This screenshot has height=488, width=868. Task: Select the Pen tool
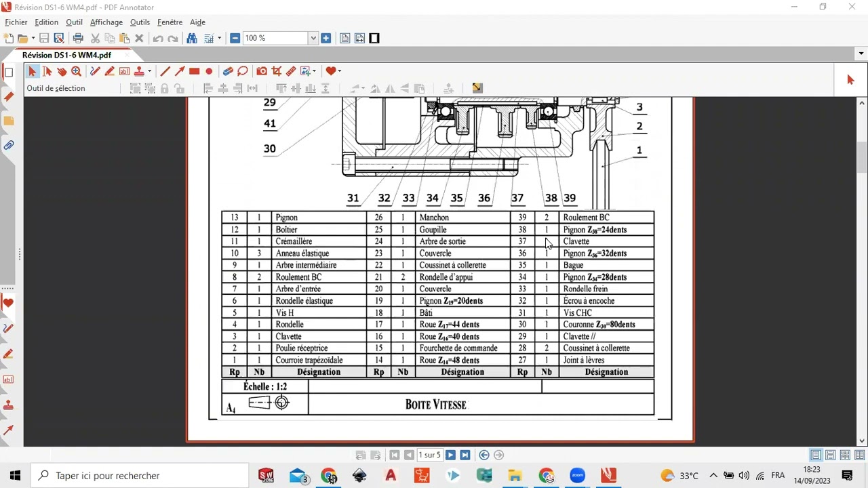point(94,71)
